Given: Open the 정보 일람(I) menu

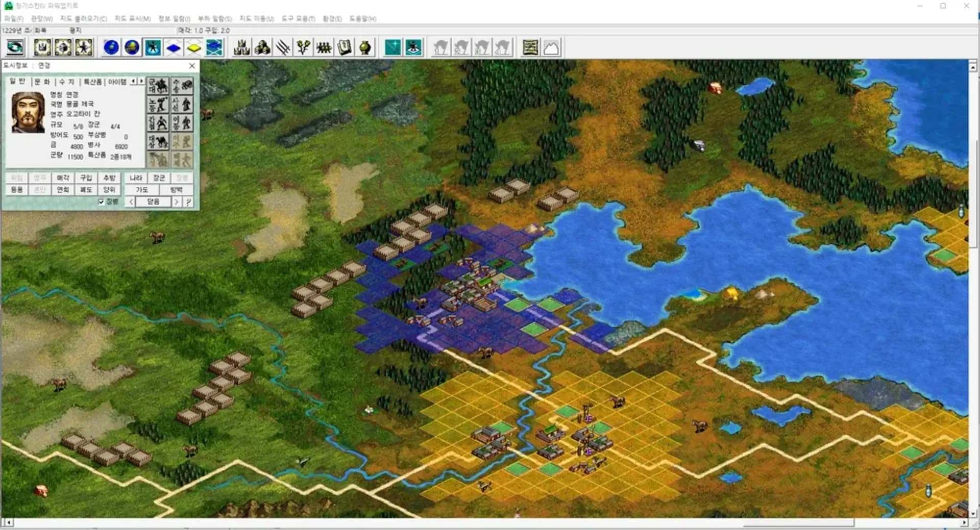Looking at the screenshot, I should tap(174, 19).
